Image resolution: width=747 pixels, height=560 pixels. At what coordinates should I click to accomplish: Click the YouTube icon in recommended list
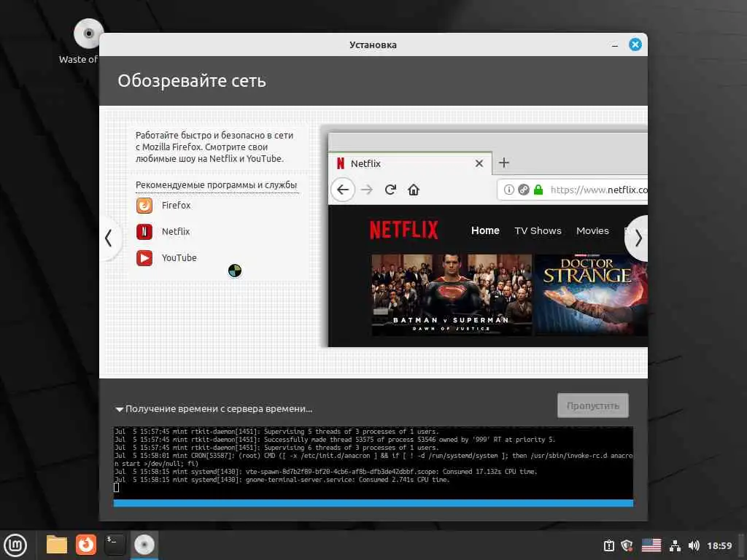(x=144, y=257)
